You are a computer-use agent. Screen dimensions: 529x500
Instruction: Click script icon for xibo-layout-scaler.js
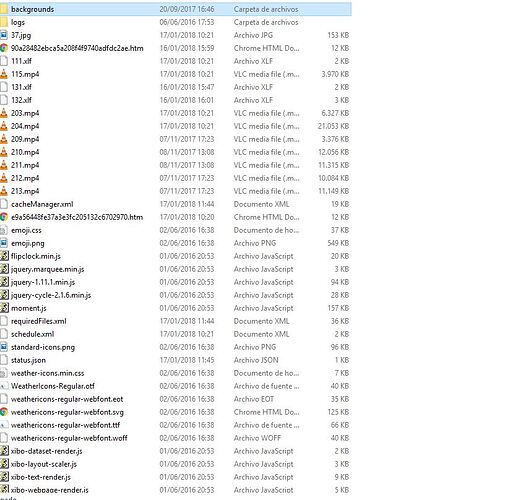click(4, 464)
